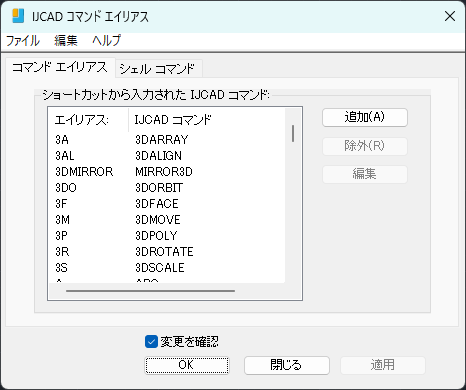The height and width of the screenshot is (390, 466).
Task: Select the 3DMIRROR alias entry
Action: (x=84, y=172)
